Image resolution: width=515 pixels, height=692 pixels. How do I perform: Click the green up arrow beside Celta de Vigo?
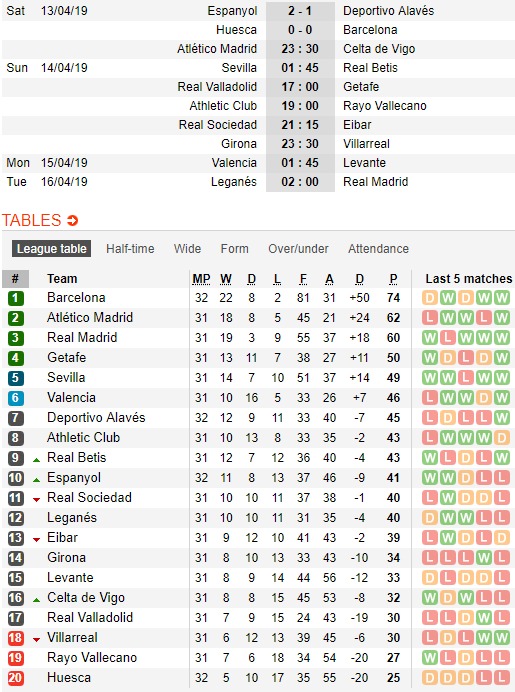[x=37, y=600]
